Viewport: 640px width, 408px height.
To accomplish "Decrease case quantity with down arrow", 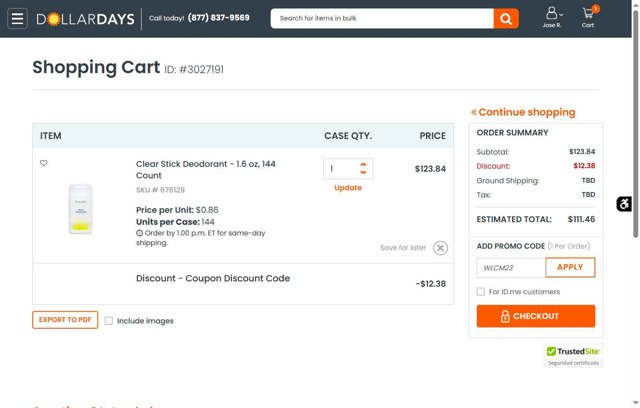I will (363, 172).
